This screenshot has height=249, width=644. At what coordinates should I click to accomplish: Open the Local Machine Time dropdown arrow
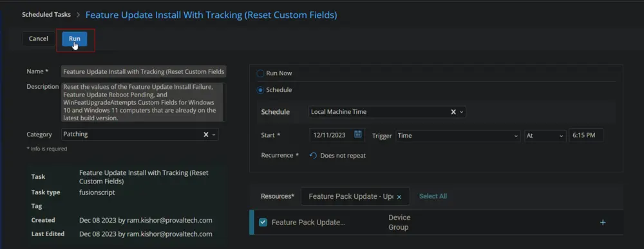(x=461, y=112)
